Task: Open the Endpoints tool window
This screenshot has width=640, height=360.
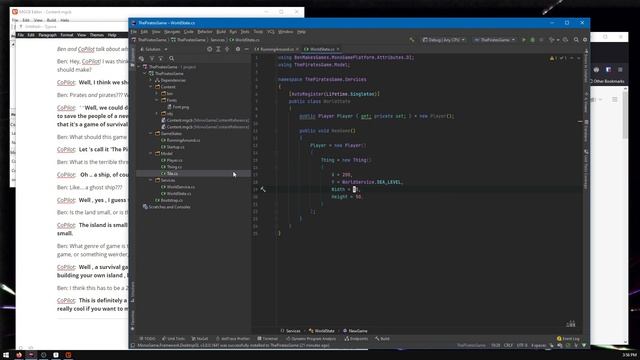Action: coord(356,339)
